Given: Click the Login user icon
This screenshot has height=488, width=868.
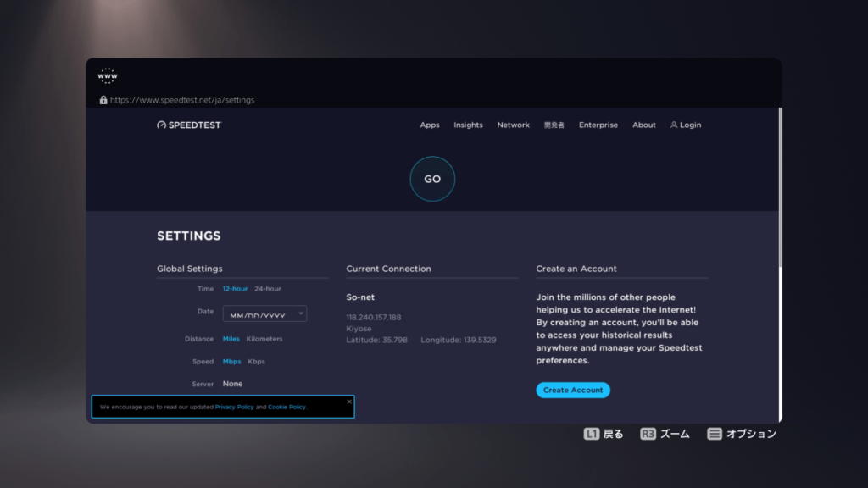Looking at the screenshot, I should (x=674, y=125).
